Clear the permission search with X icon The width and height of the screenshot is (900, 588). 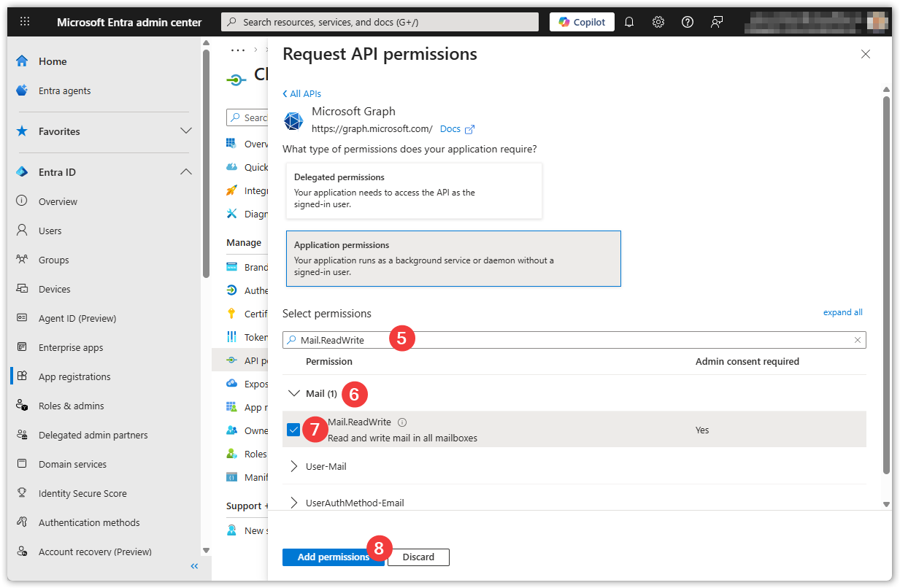(858, 340)
